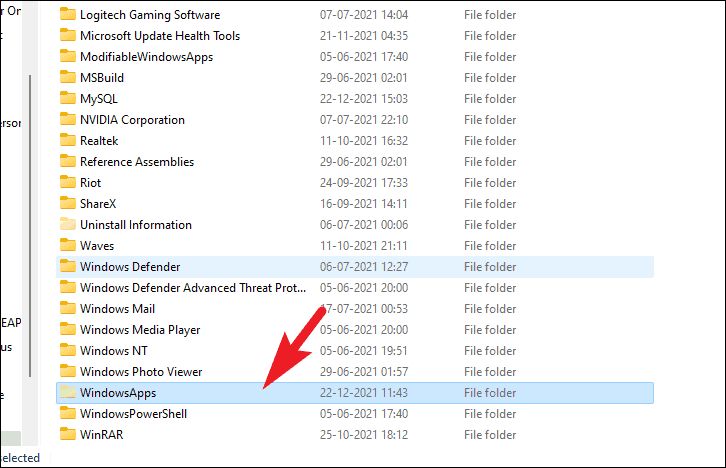This screenshot has height=468, width=726.
Task: Select the Riot folder icon
Action: [68, 182]
